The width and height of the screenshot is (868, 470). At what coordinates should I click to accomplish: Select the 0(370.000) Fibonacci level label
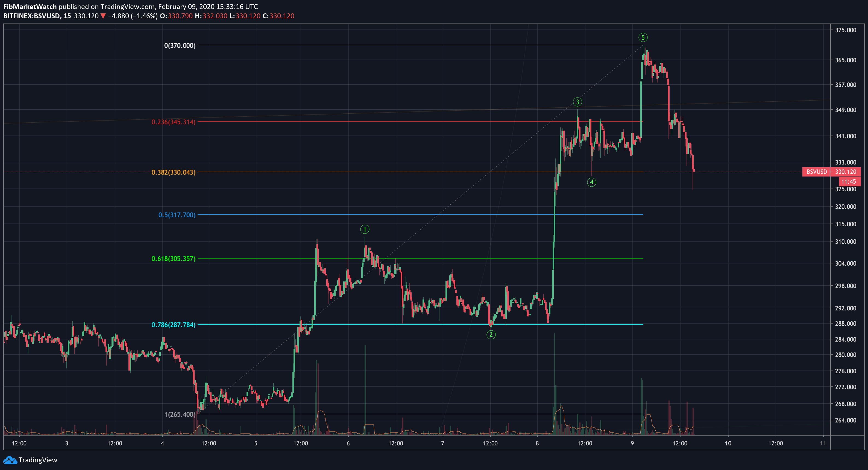point(180,45)
